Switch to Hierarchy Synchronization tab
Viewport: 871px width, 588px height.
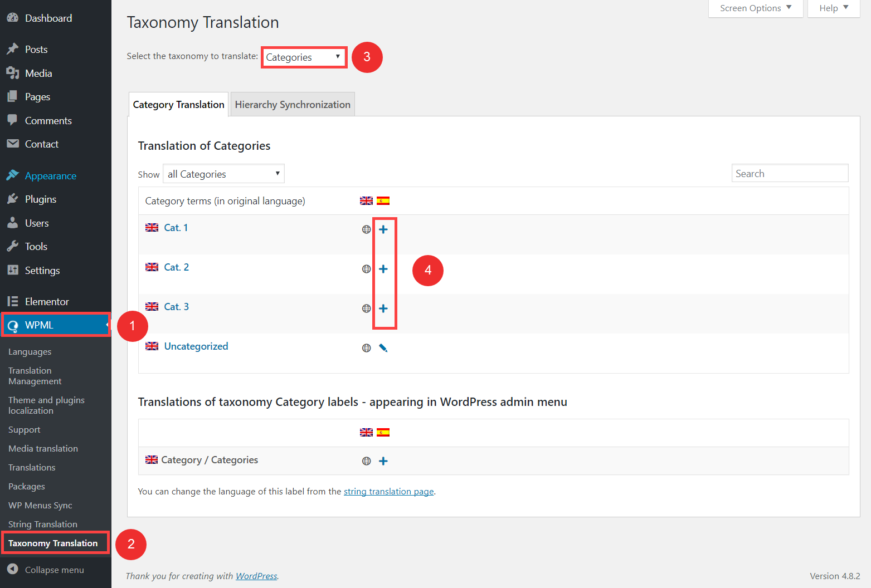293,104
